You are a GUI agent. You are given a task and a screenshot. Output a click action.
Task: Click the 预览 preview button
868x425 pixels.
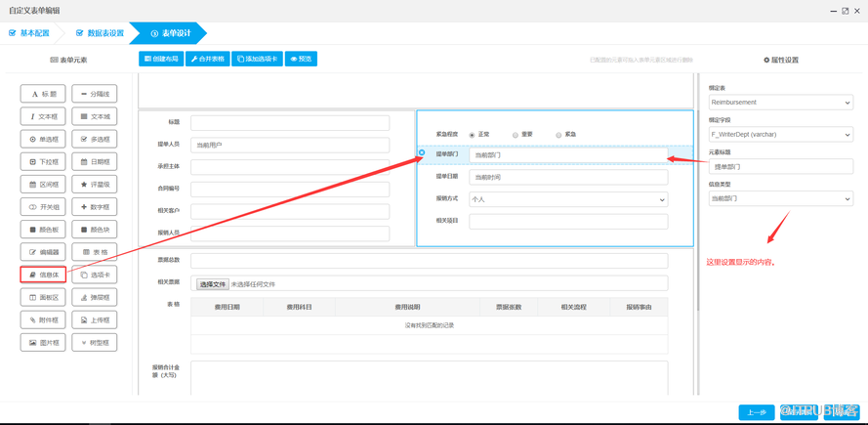301,59
